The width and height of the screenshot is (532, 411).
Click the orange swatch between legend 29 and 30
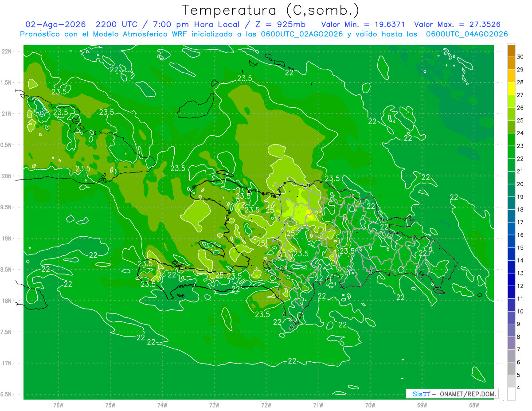pyautogui.click(x=511, y=63)
